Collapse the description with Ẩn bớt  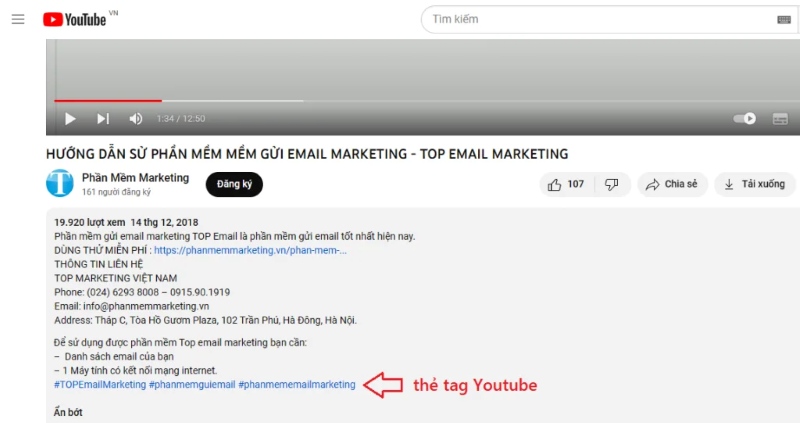pyautogui.click(x=68, y=412)
